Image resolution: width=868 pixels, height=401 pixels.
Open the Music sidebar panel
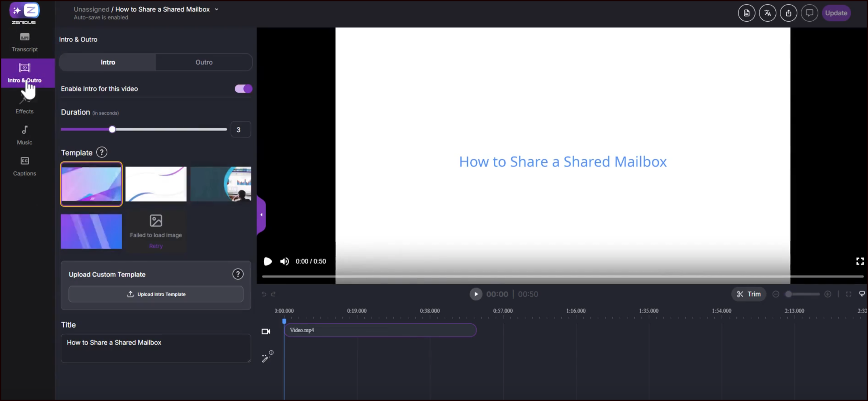24,135
